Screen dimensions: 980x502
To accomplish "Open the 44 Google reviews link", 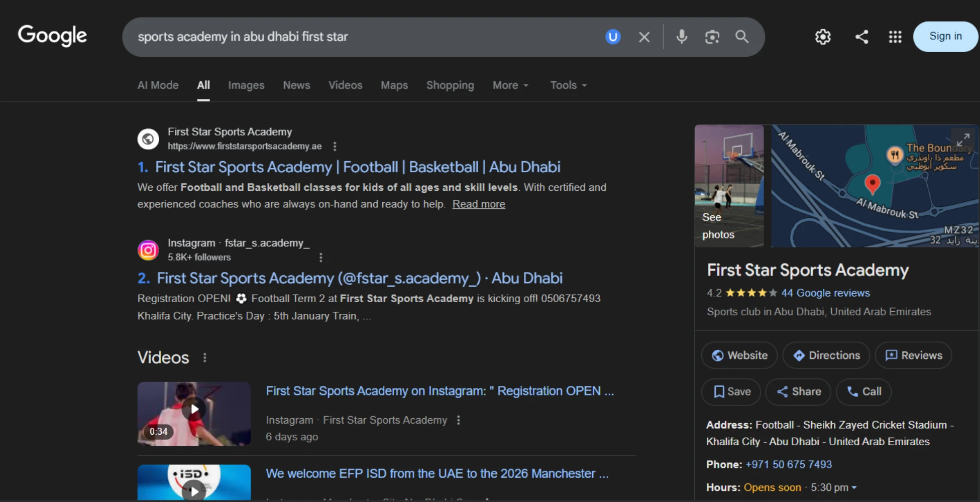I will 825,293.
